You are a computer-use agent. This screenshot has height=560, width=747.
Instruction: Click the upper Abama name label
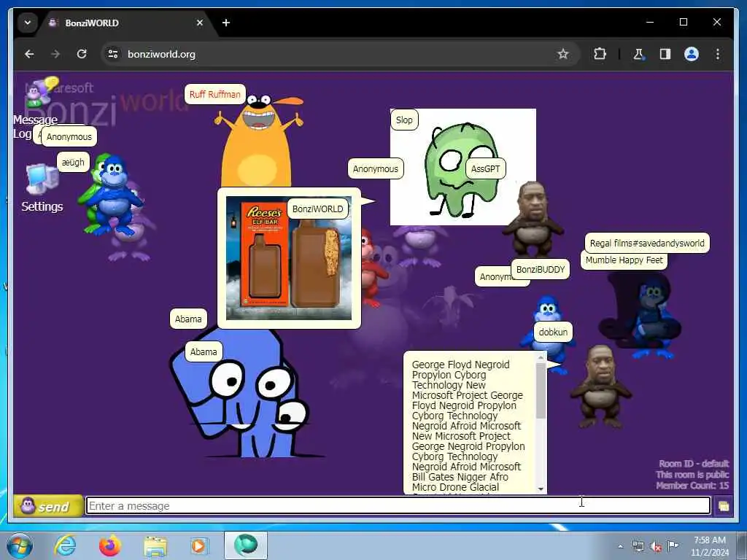tap(188, 319)
